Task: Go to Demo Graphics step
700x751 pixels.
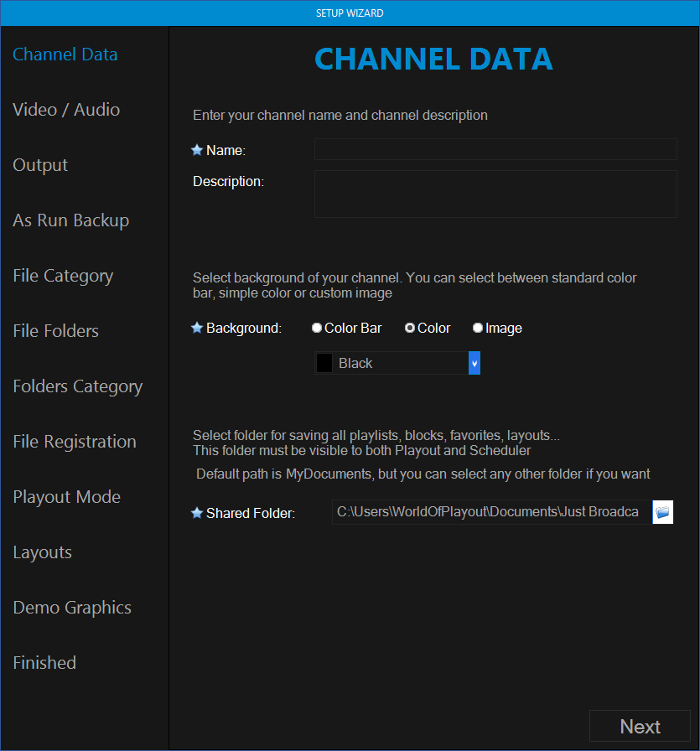Action: coord(72,608)
